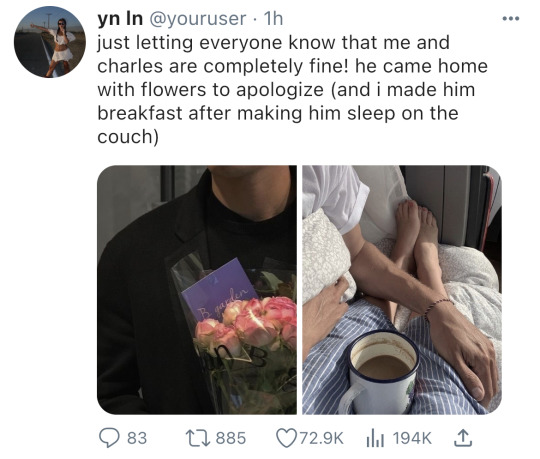
Task: Open the @youruser handle link
Action: [x=198, y=19]
